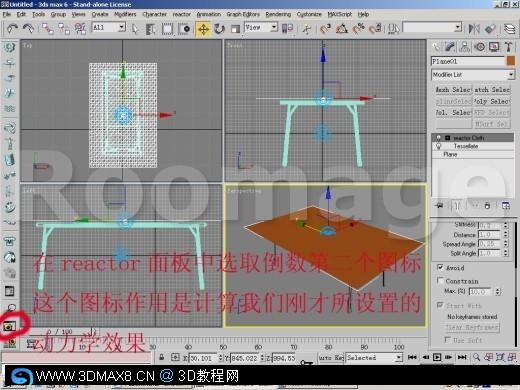Click the 0 / 100 time slider

tap(59, 332)
